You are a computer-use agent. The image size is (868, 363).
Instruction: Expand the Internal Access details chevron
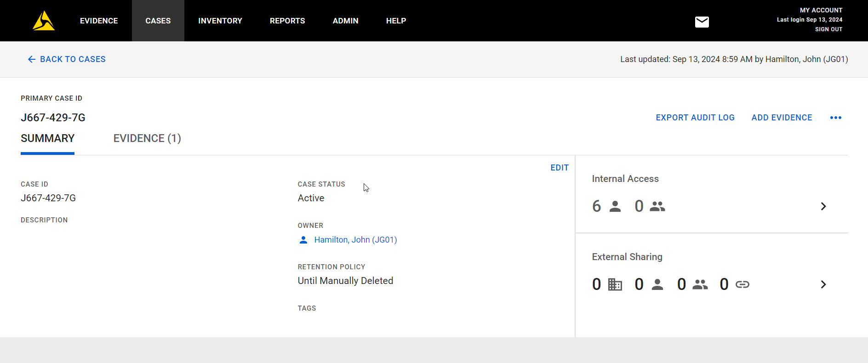(x=823, y=207)
